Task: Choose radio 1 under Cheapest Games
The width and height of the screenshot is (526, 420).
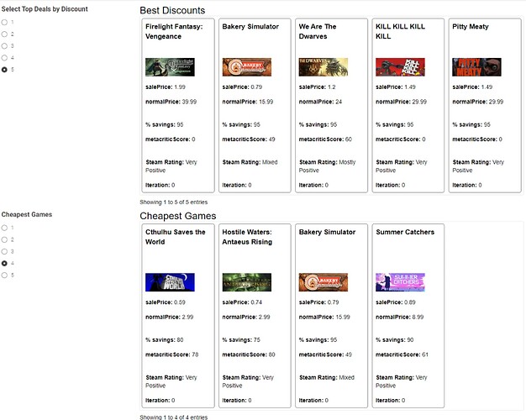Action: pos(4,228)
